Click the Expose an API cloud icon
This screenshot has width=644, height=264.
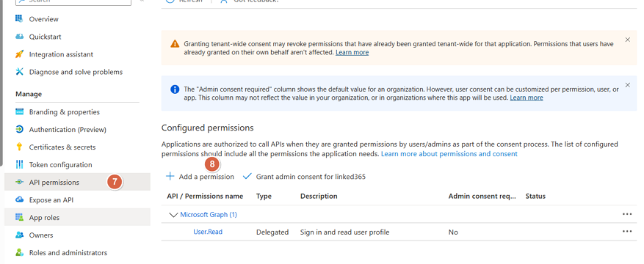pyautogui.click(x=19, y=200)
